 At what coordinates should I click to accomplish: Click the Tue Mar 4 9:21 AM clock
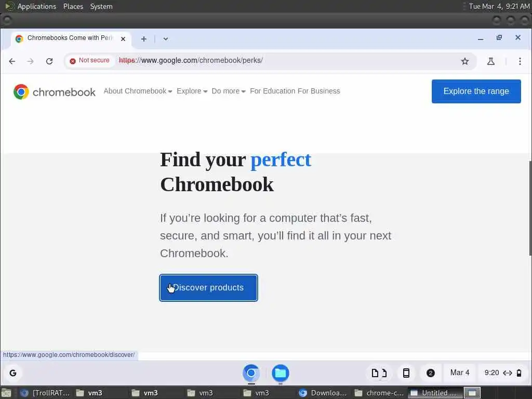coord(499,6)
